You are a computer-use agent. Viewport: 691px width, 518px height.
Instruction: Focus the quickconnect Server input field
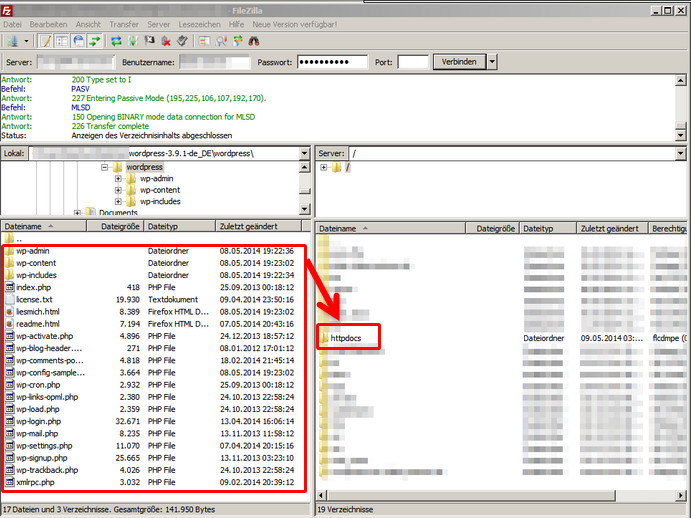[x=76, y=62]
